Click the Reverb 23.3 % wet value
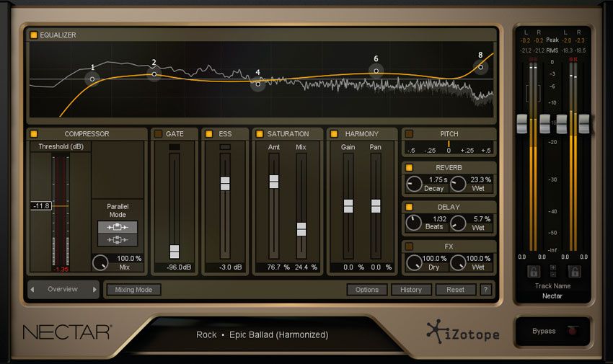Screen dimensions: 613x364 [x=481, y=179]
